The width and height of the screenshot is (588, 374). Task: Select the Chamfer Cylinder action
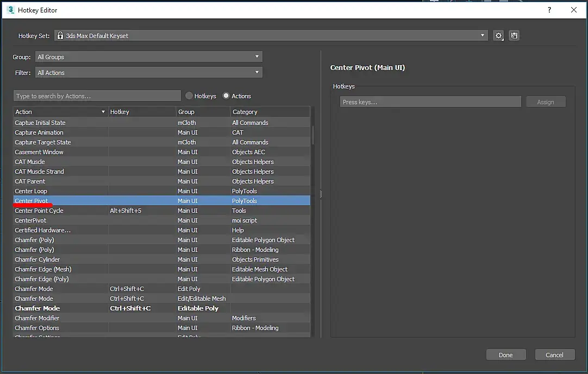click(161, 259)
